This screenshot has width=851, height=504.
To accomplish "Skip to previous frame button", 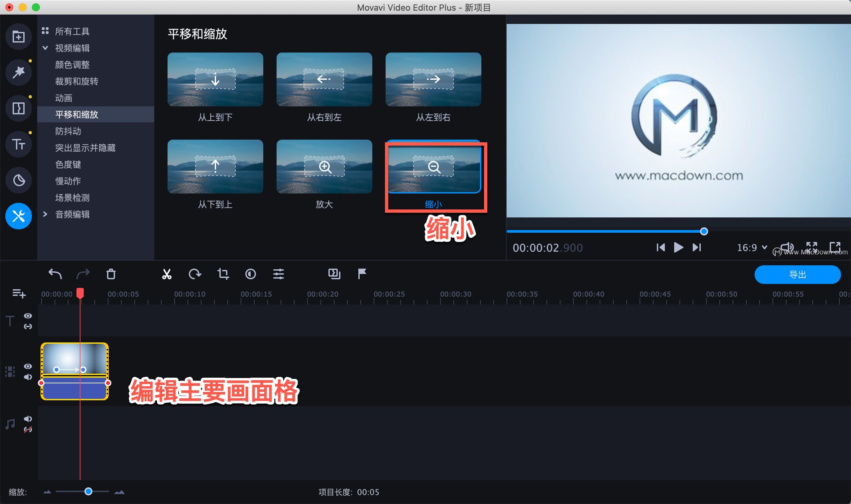I will tap(661, 247).
